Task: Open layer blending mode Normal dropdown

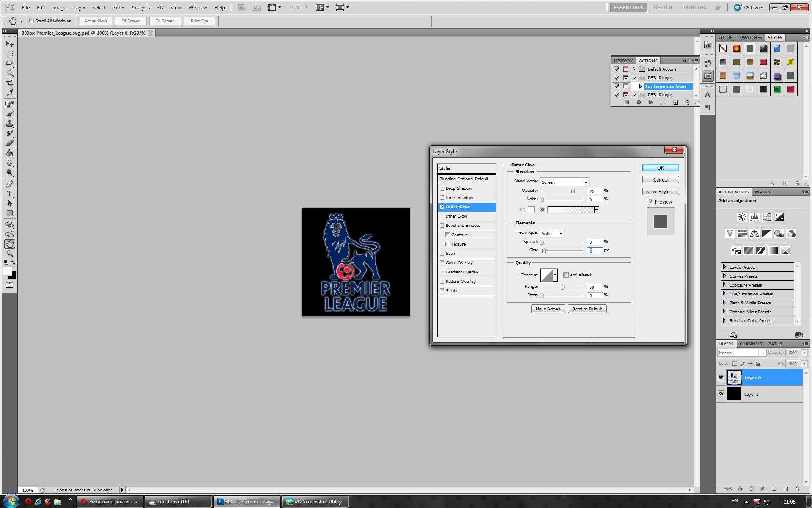Action: 742,353
